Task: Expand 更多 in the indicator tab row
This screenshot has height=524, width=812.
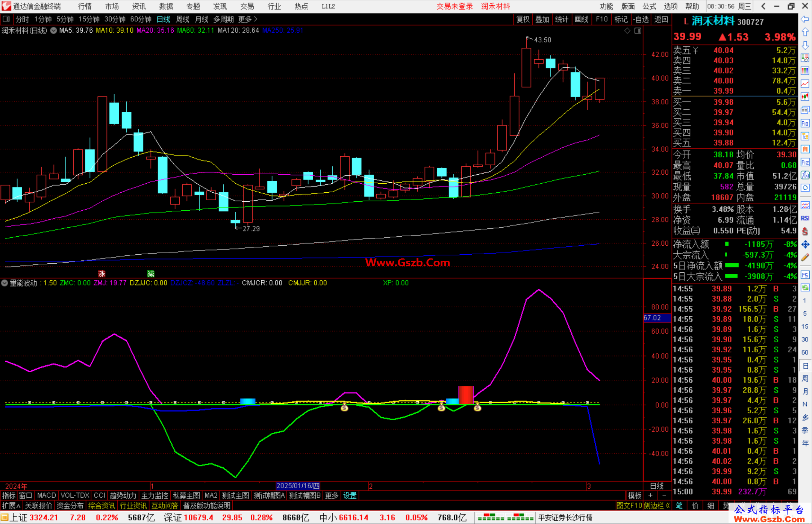Action: tap(332, 495)
